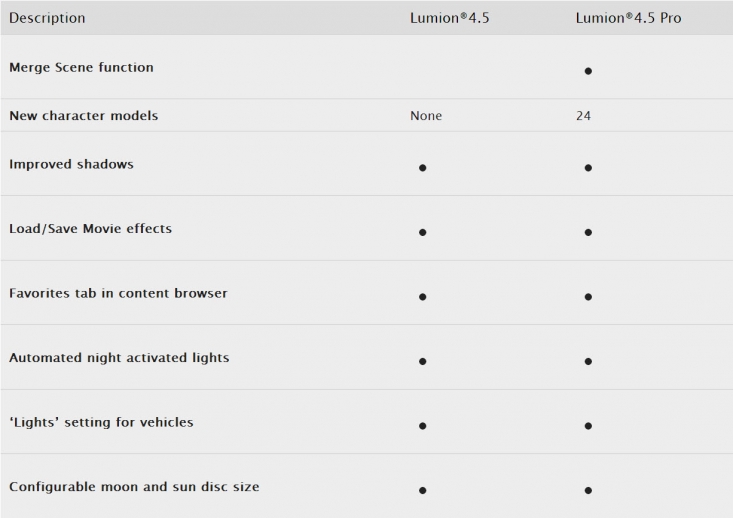Click Pro bullet for Improved shadows

(588, 167)
